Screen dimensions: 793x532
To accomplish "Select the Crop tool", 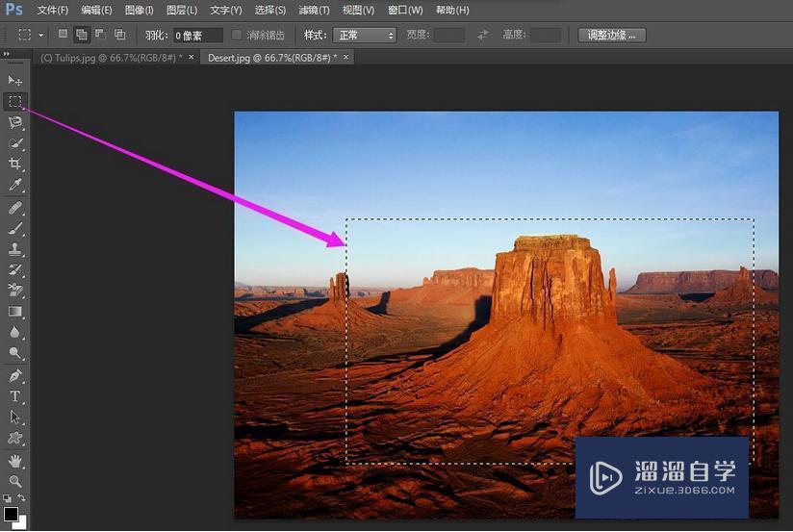I will (15, 164).
